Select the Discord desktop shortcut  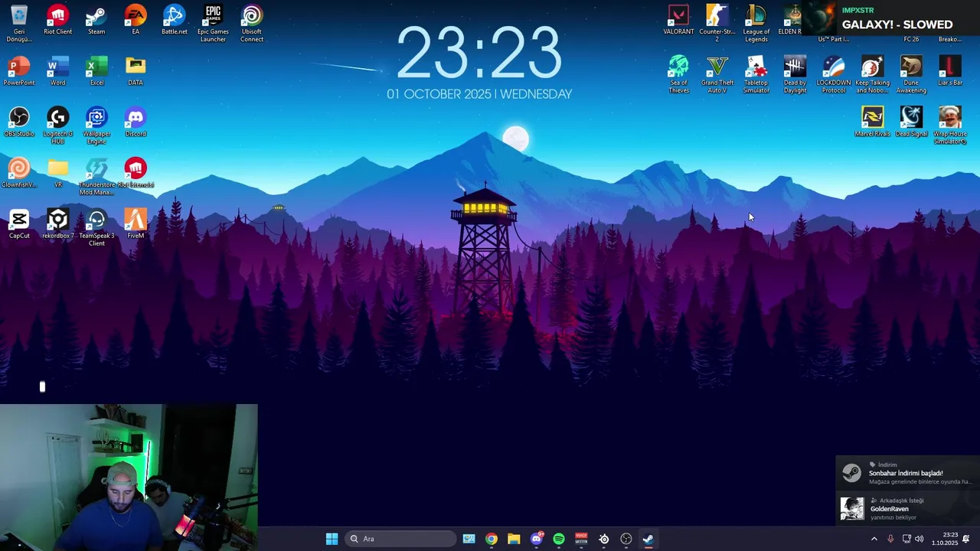pyautogui.click(x=136, y=122)
